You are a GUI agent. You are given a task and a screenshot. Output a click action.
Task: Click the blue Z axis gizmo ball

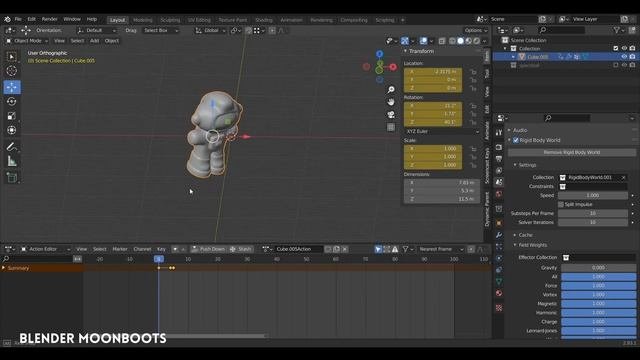pyautogui.click(x=380, y=54)
